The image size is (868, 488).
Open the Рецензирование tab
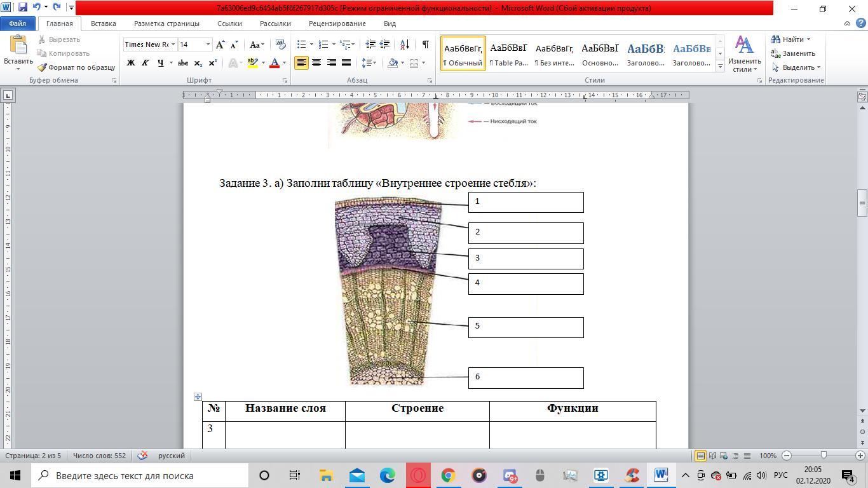(337, 24)
